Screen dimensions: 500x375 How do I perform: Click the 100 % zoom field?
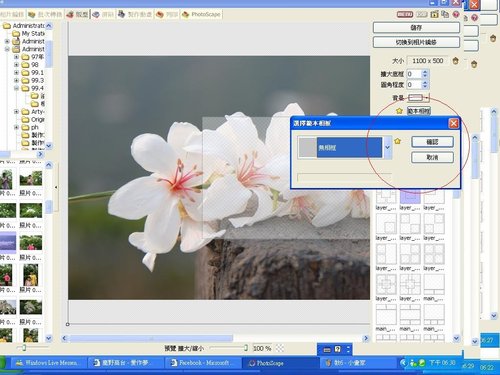pos(262,348)
